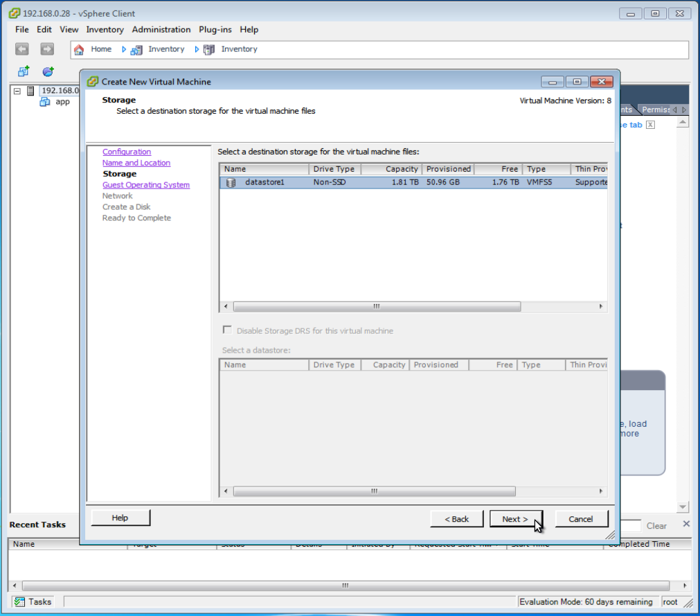
Task: Toggle Disable Storage DRS checkbox
Action: 227,330
